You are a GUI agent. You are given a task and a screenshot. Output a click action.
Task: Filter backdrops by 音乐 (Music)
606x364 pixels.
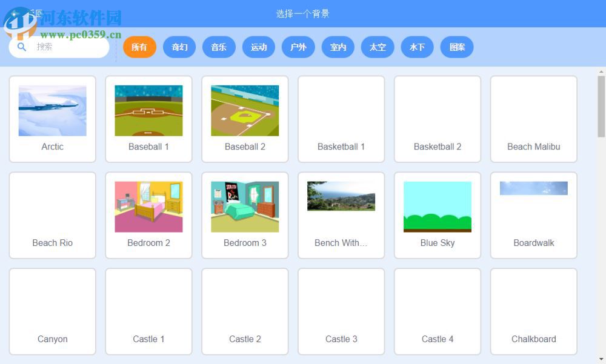(219, 47)
